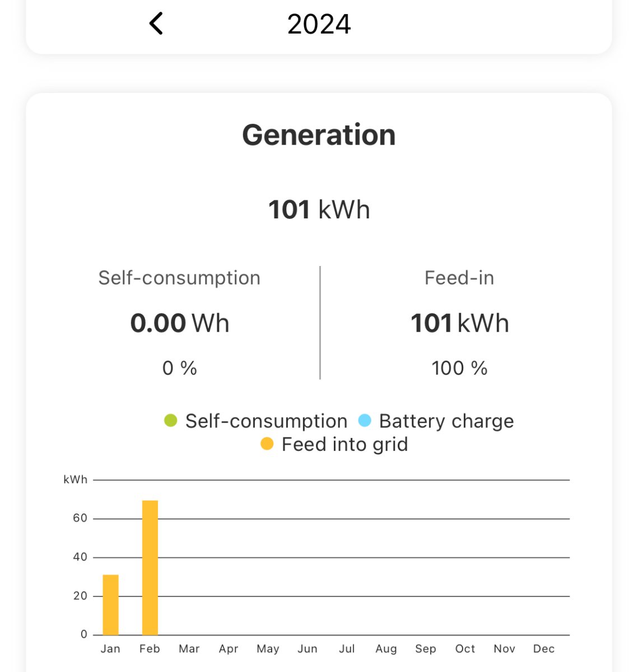
Task: Tap the Self-consumption legend label
Action: click(266, 421)
